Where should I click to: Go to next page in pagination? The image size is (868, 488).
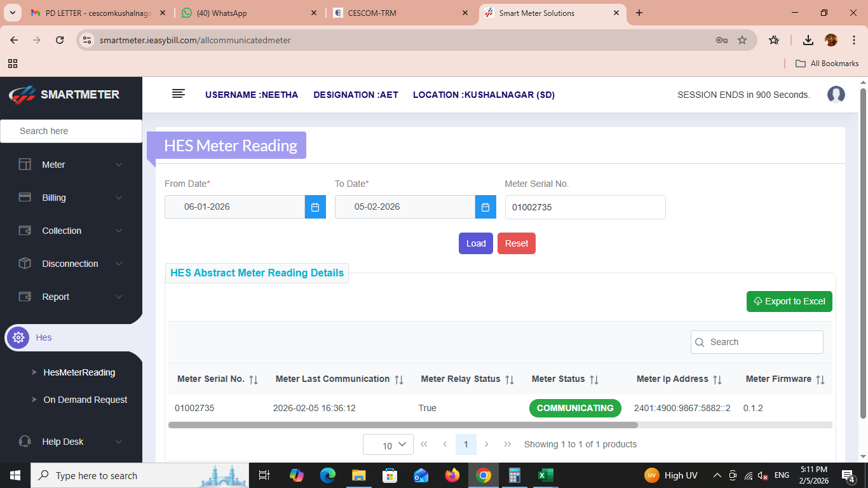487,444
